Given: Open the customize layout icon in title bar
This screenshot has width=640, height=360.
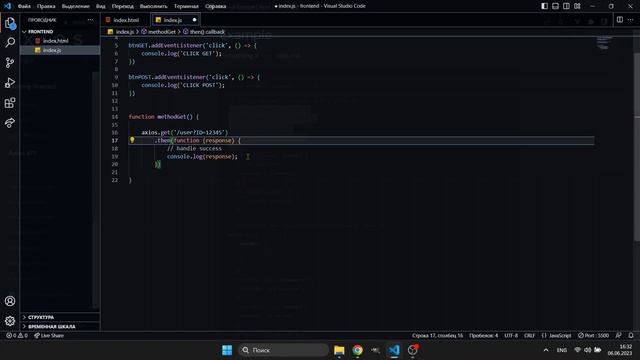Looking at the screenshot, I should click(x=577, y=6).
